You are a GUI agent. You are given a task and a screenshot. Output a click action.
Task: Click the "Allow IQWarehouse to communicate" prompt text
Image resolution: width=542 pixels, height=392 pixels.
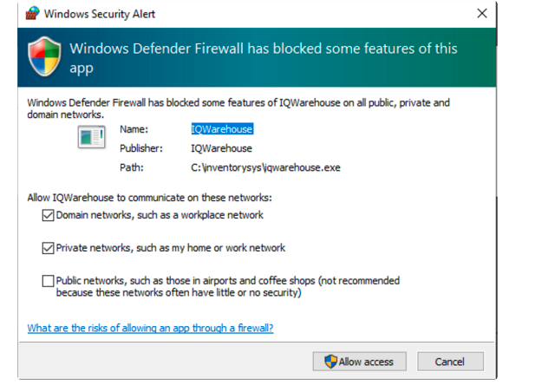149,198
